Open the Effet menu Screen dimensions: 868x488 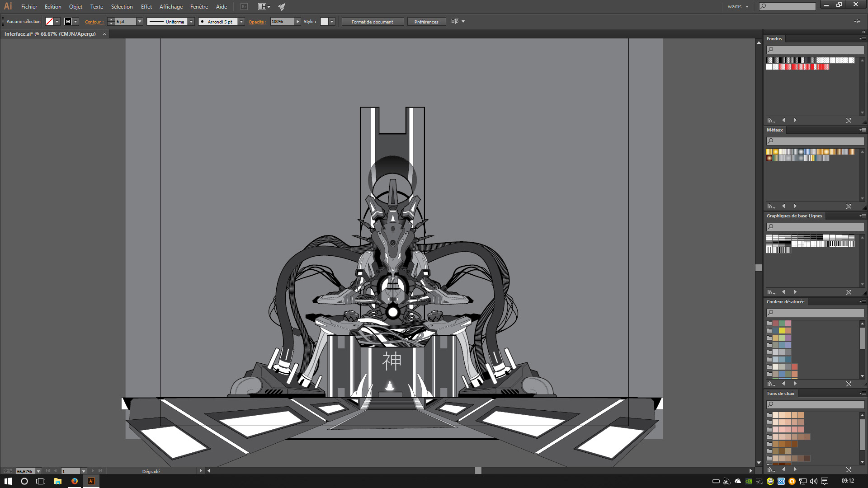point(146,7)
